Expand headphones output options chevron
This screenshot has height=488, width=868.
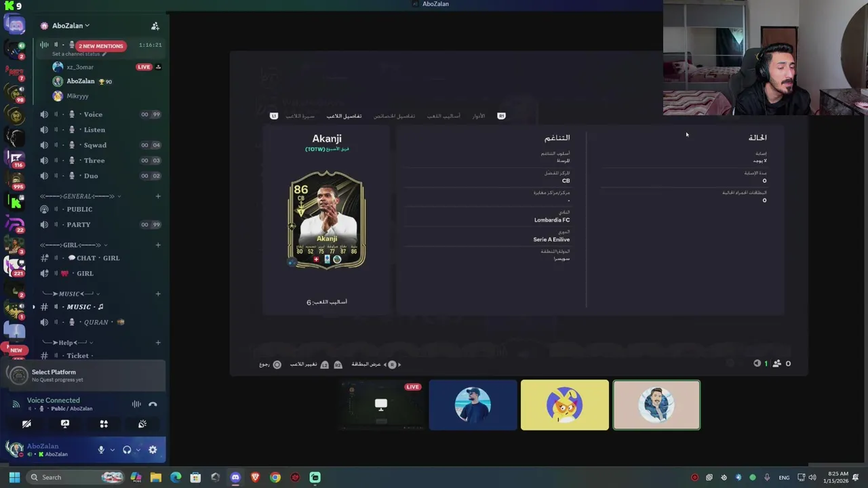click(x=138, y=449)
